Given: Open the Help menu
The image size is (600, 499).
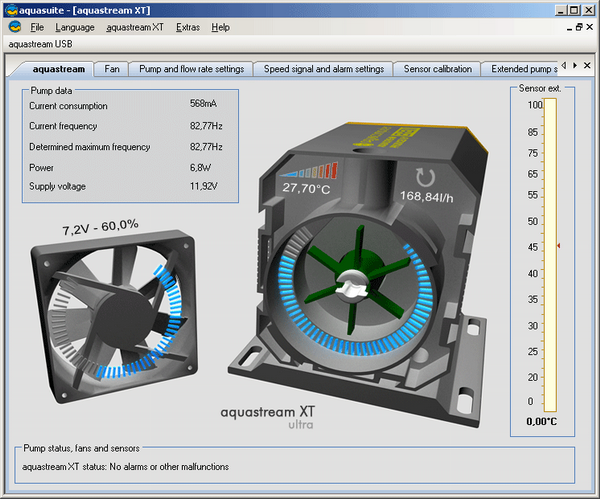Looking at the screenshot, I should point(220,27).
